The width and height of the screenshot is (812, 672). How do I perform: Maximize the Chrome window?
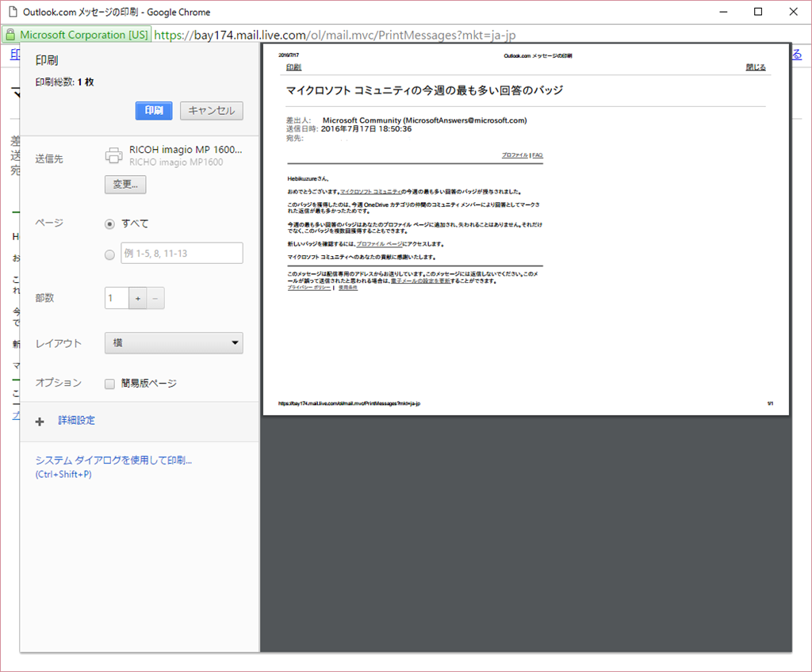pos(758,12)
